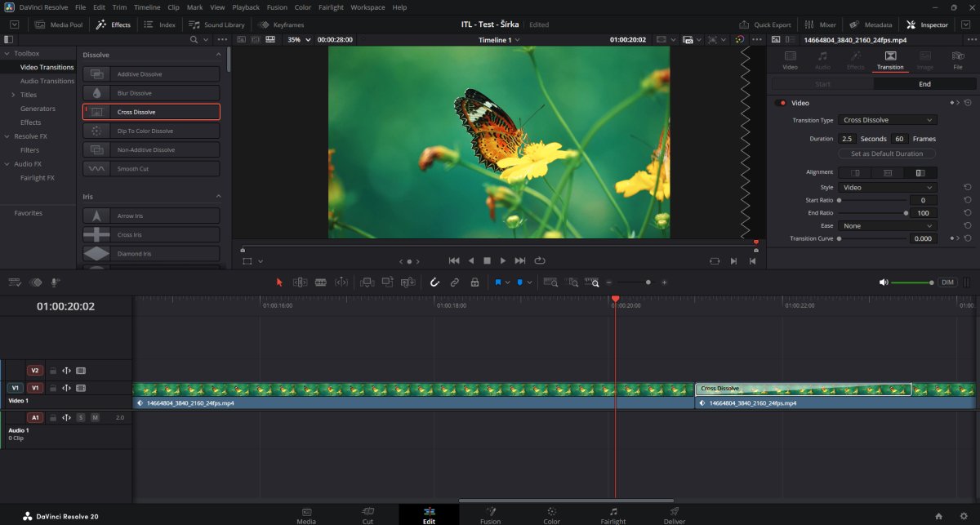Add a blue flag to the clip
980x525 pixels.
pyautogui.click(x=497, y=283)
